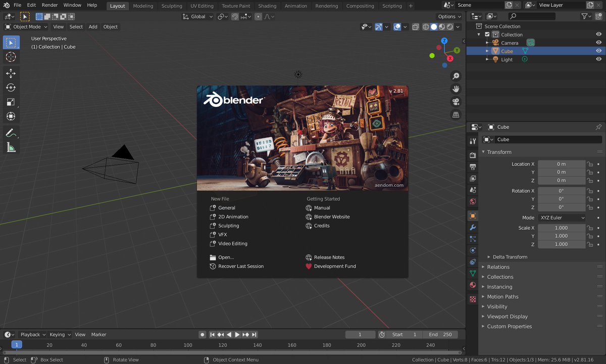
Task: Toggle visibility of the Light object
Action: 598,60
